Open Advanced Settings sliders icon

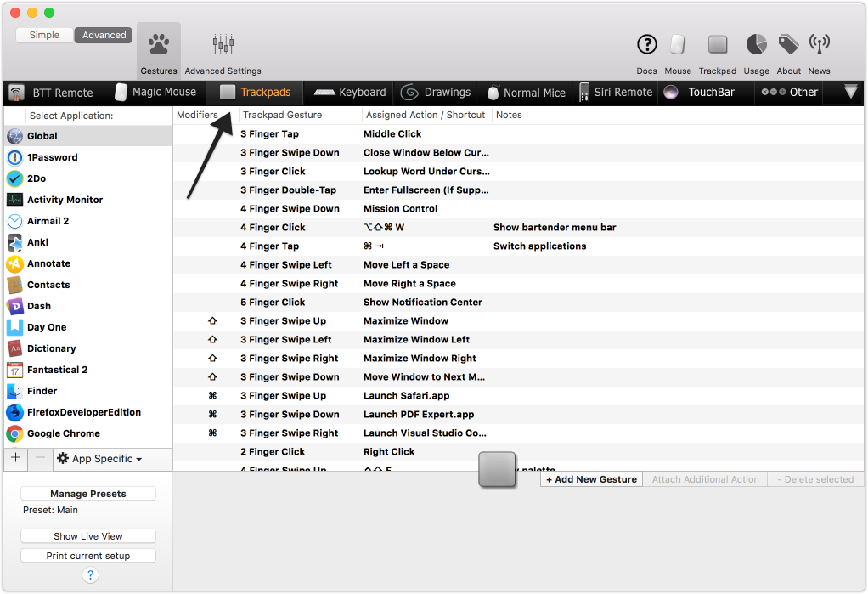tap(223, 44)
